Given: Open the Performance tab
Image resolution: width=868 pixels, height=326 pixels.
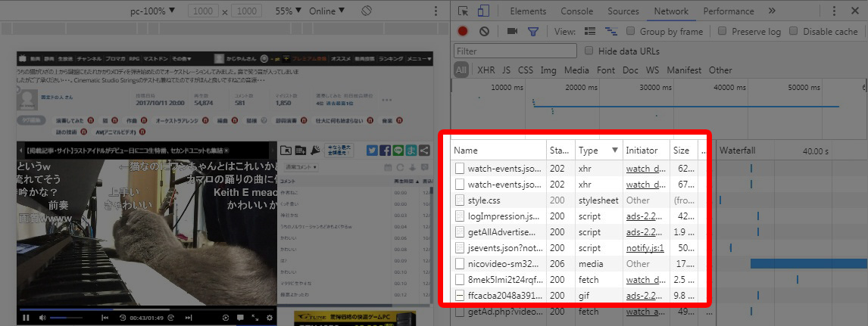Looking at the screenshot, I should click(728, 11).
